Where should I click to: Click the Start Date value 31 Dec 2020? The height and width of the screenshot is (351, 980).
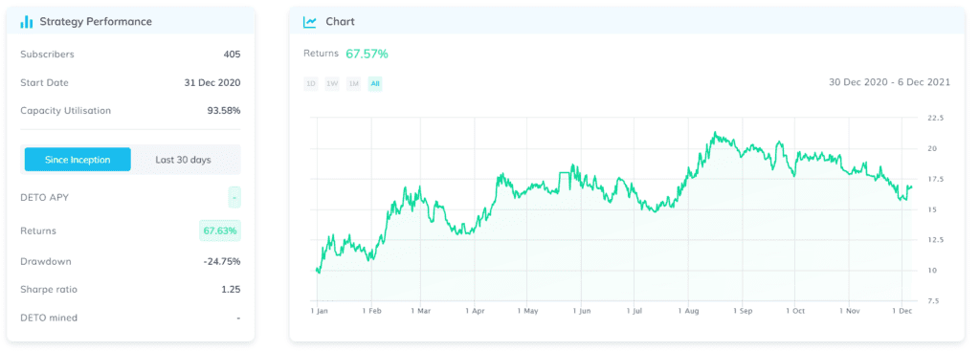tap(211, 83)
